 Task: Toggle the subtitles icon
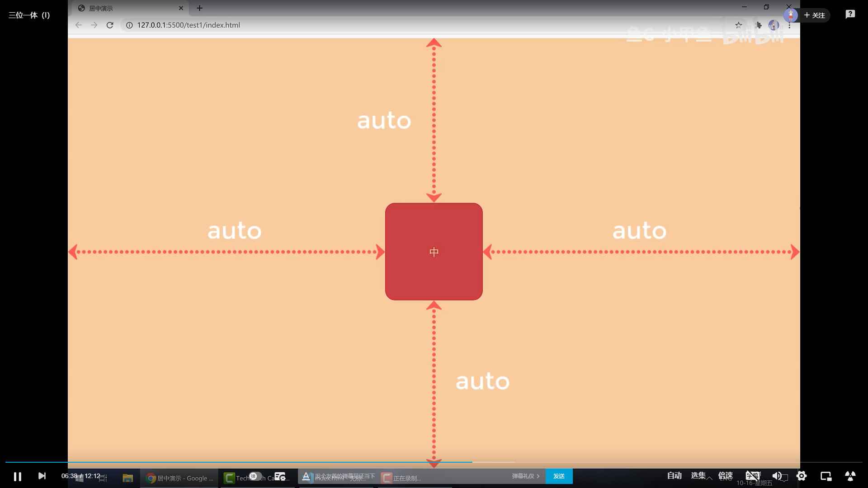coord(752,476)
